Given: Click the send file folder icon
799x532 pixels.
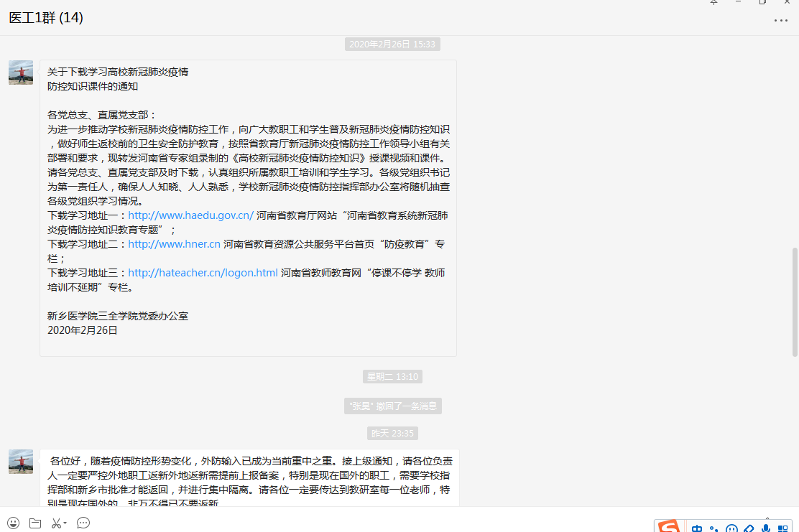Looking at the screenshot, I should click(x=34, y=523).
